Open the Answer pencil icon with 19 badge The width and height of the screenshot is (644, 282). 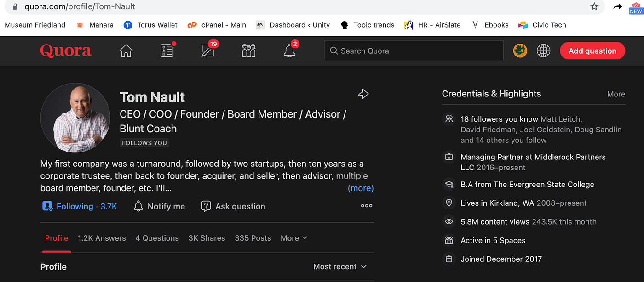(x=209, y=50)
